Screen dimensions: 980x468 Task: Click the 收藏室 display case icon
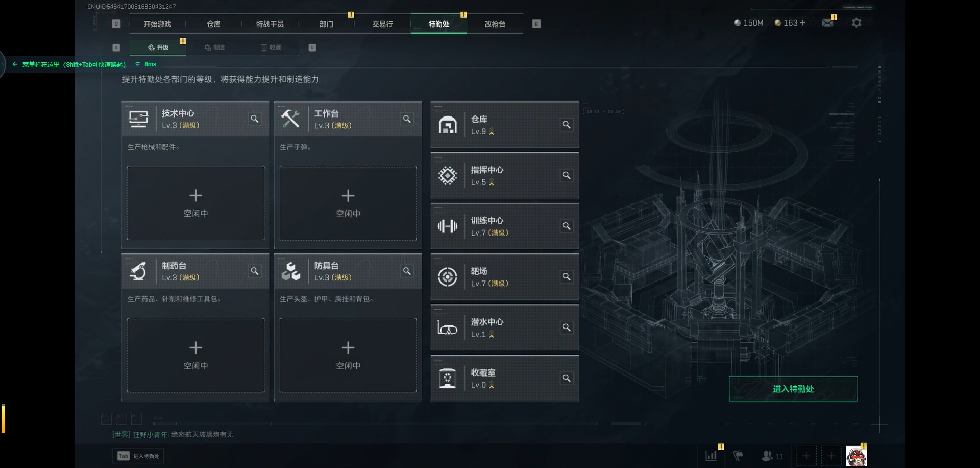coord(448,379)
